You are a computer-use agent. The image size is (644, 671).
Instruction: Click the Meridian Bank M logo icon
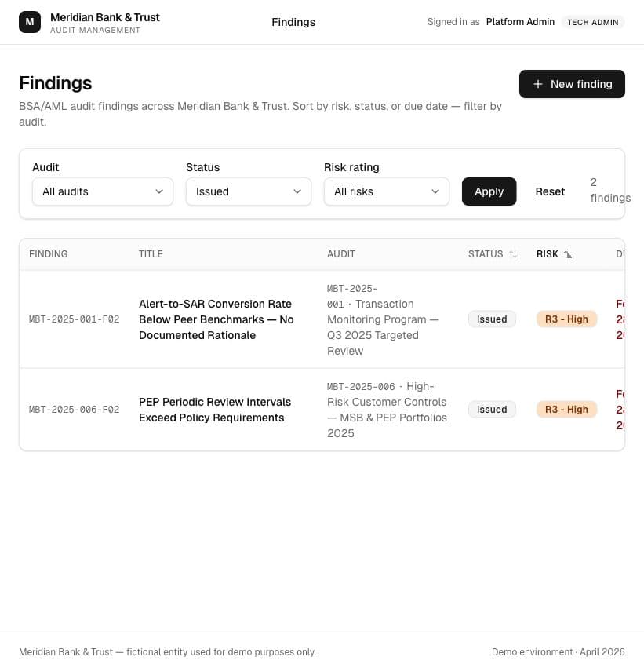coord(30,22)
